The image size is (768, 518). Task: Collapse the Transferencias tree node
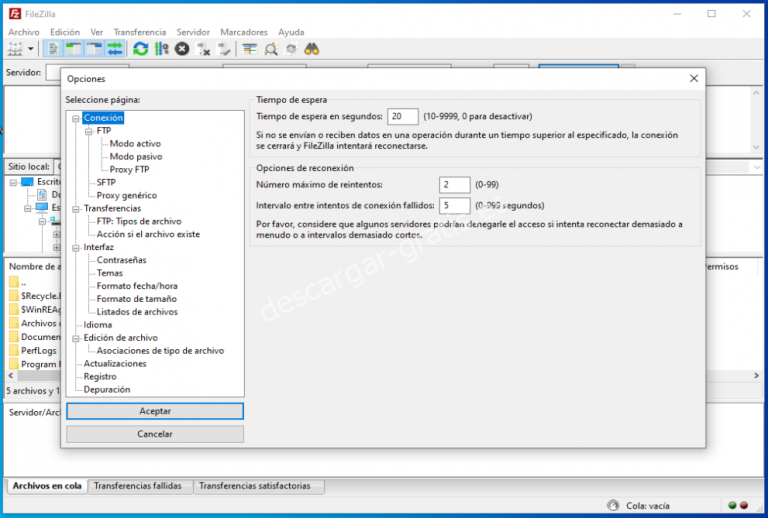click(76, 209)
